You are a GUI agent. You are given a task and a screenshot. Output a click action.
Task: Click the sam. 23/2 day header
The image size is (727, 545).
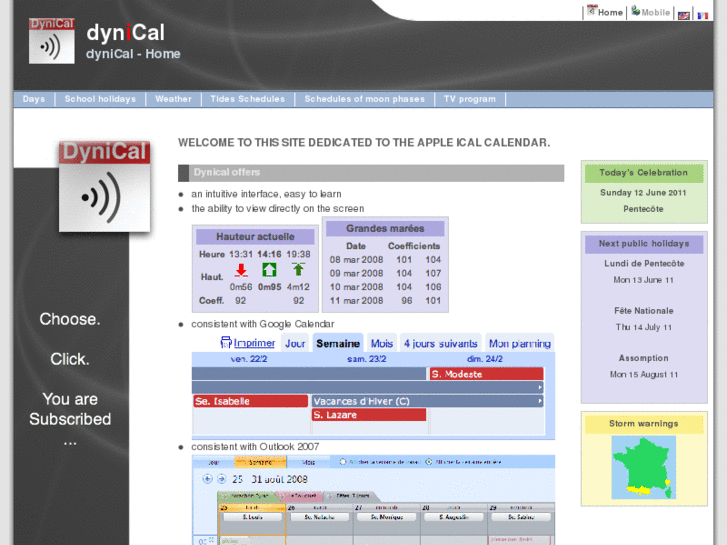coord(366,359)
